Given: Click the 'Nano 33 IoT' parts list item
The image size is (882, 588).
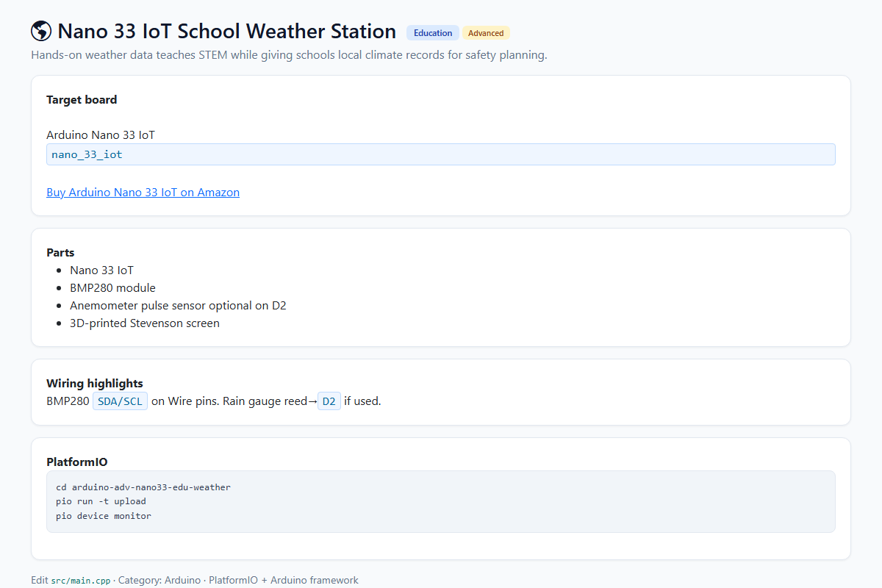Looking at the screenshot, I should click(x=101, y=270).
